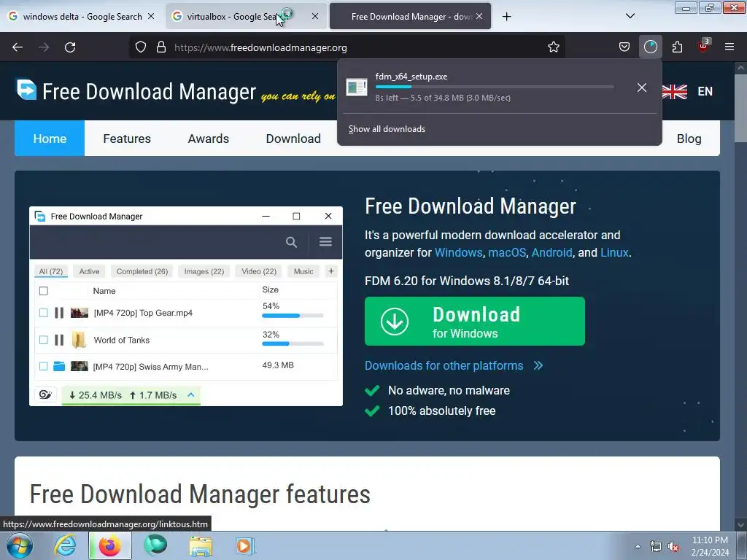Image resolution: width=747 pixels, height=560 pixels.
Task: Launch Internet Explorer from taskbar
Action: [65, 545]
